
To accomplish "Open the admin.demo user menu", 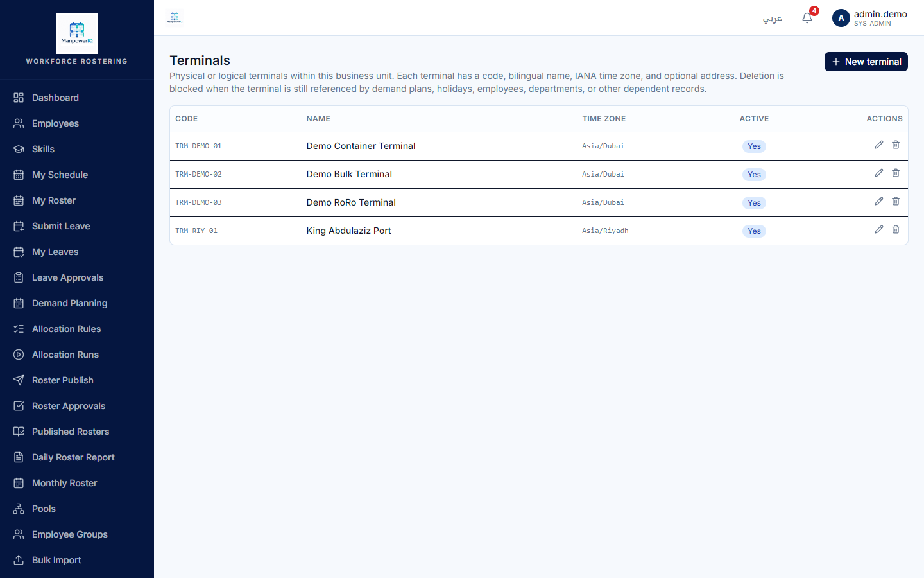I will click(x=869, y=18).
